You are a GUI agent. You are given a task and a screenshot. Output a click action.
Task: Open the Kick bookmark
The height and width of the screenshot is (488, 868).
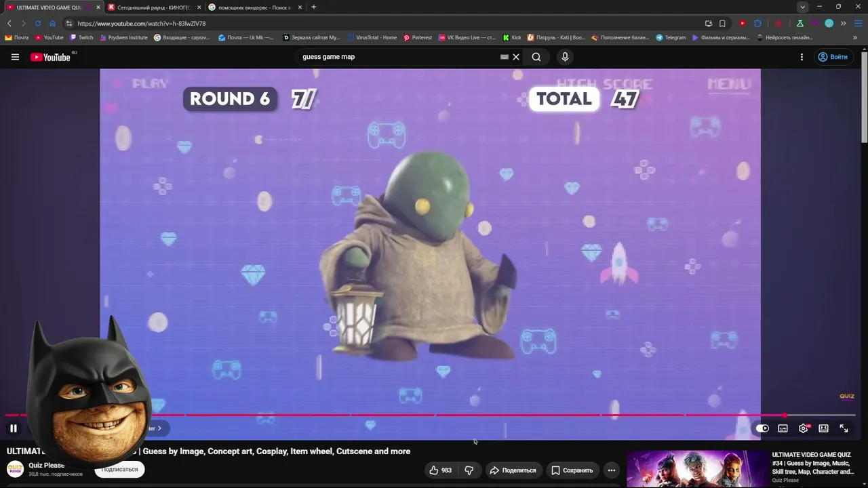coord(512,38)
